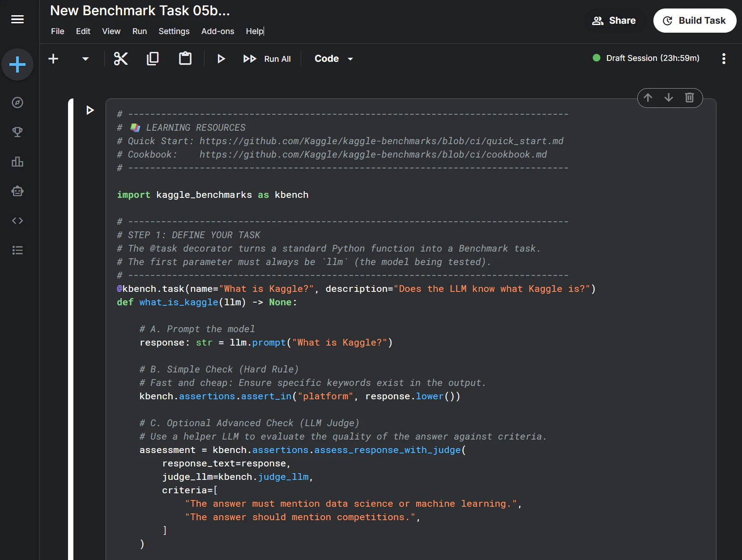Image resolution: width=742 pixels, height=560 pixels.
Task: Cut the selected cell with scissors
Action: 121,59
